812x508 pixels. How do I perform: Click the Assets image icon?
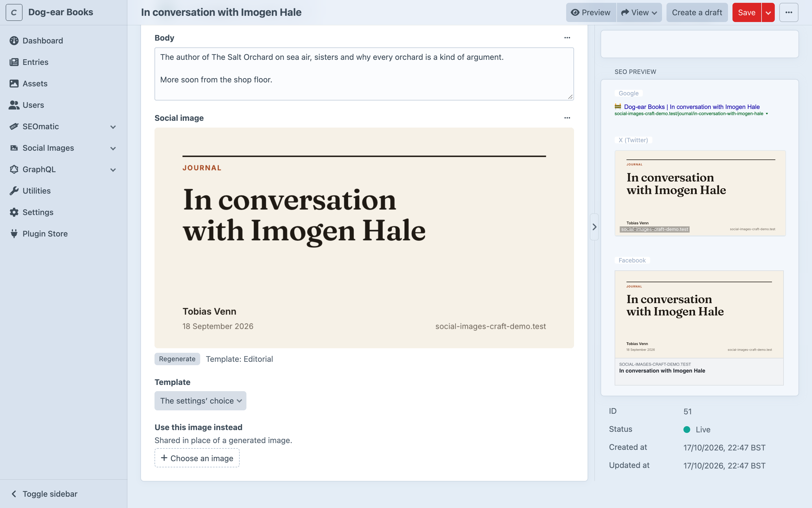pyautogui.click(x=14, y=84)
